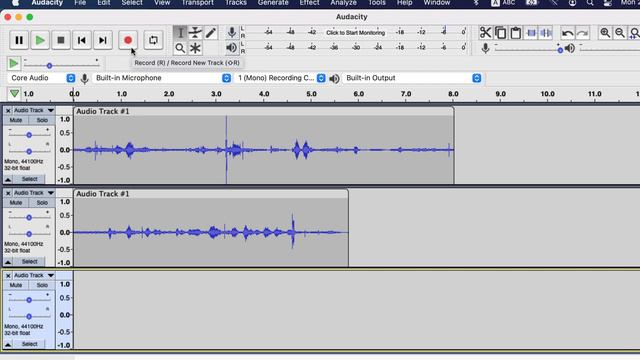640x360 pixels.
Task: Select the Envelope tool
Action: coord(196,33)
